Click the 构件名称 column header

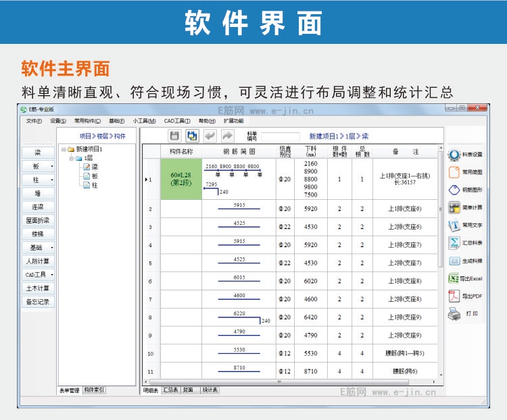tap(181, 151)
